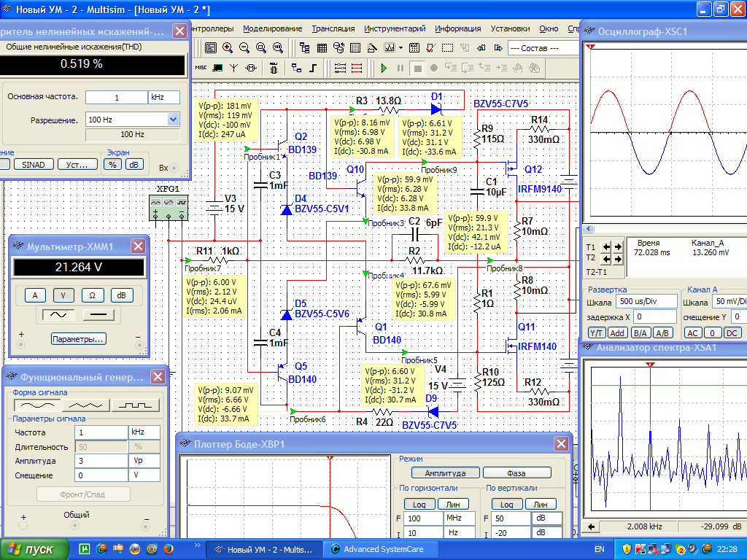Click the back annotate from Ultiboard icon

tap(481, 47)
